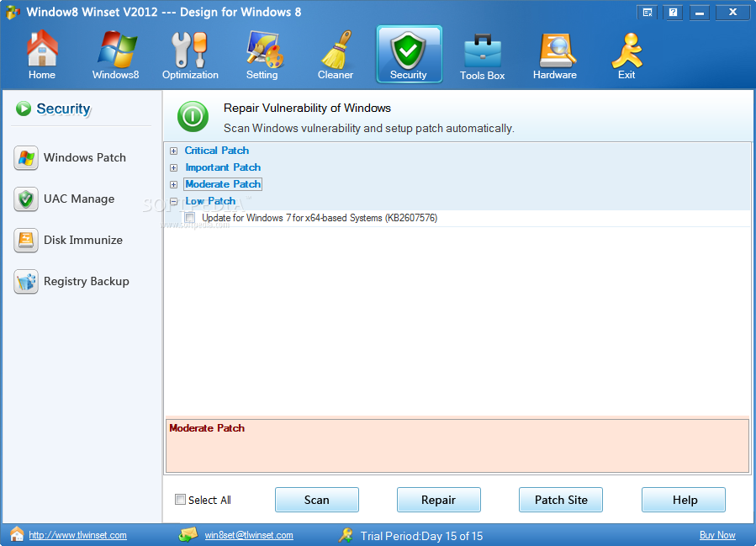Click the Disk Immunize sidebar icon
The width and height of the screenshot is (756, 546).
pos(26,241)
